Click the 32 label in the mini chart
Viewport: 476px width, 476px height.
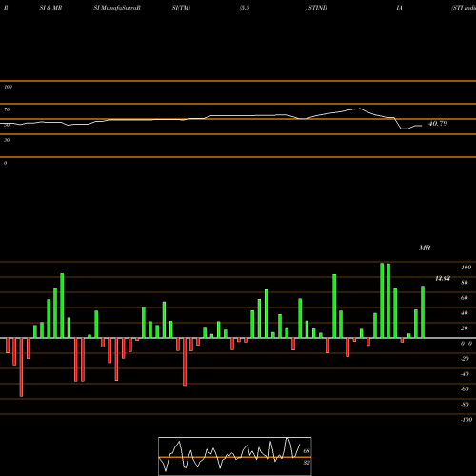point(307,463)
